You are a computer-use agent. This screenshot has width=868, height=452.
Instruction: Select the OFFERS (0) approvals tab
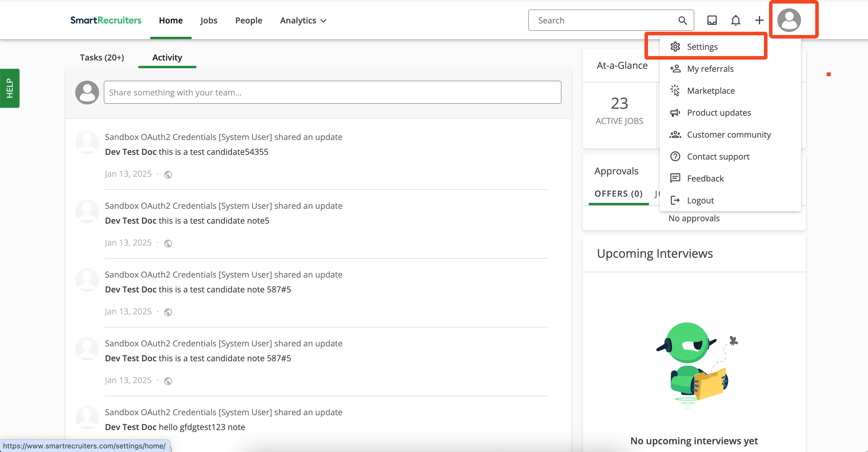click(618, 194)
